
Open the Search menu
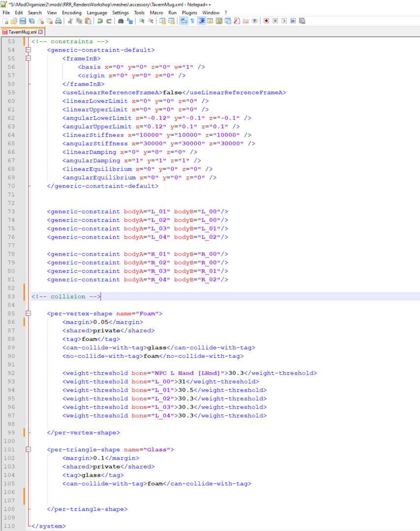tap(35, 12)
